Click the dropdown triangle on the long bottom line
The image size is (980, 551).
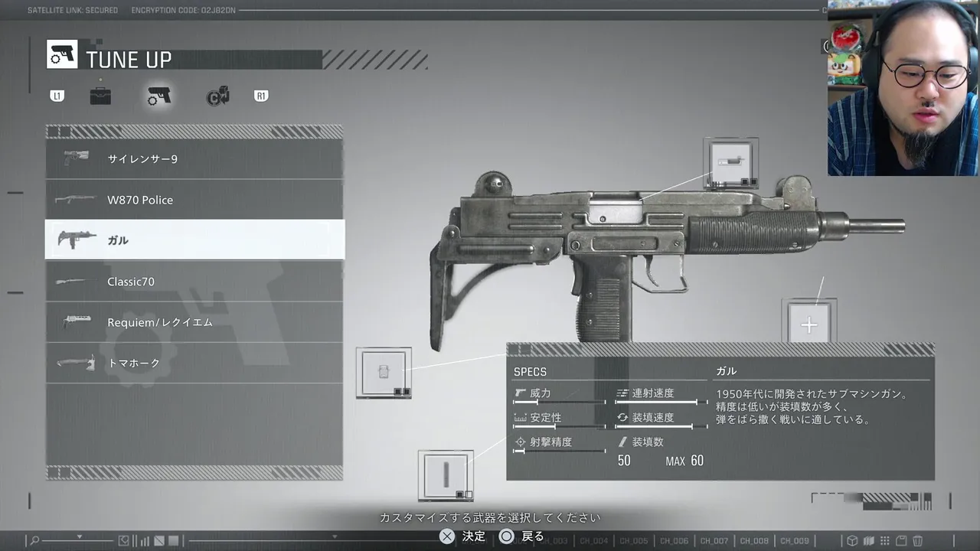point(335,536)
